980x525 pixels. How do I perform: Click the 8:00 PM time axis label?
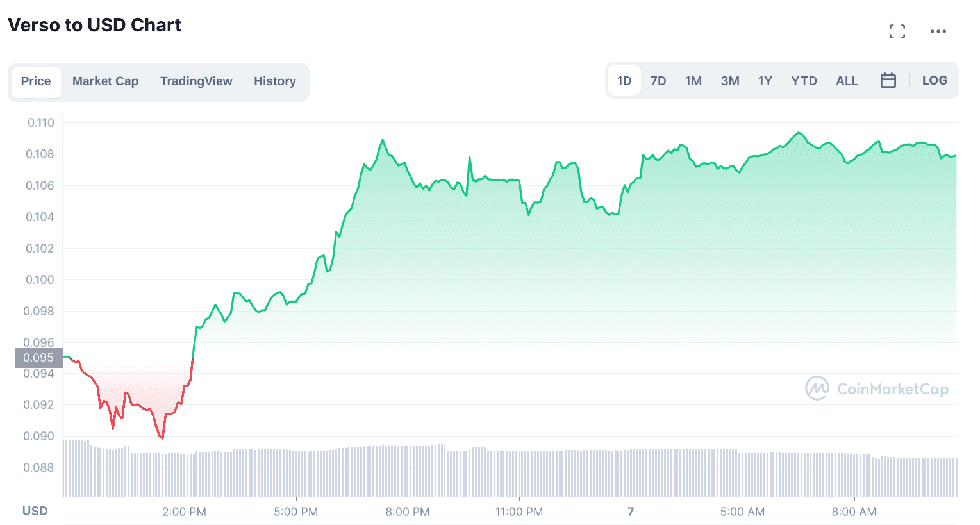[408, 512]
